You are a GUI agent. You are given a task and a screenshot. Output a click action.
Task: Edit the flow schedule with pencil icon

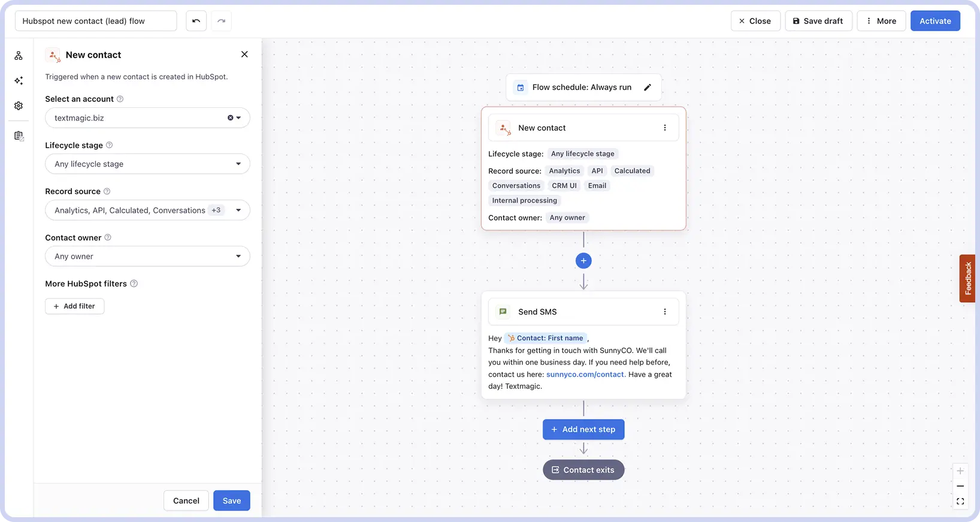pos(648,87)
